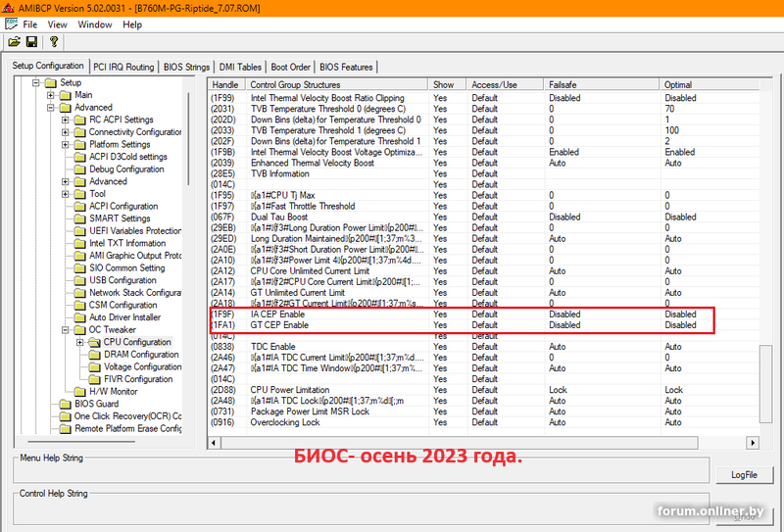The image size is (784, 532).
Task: Select the FIVR Configuration folder
Action: tap(138, 379)
